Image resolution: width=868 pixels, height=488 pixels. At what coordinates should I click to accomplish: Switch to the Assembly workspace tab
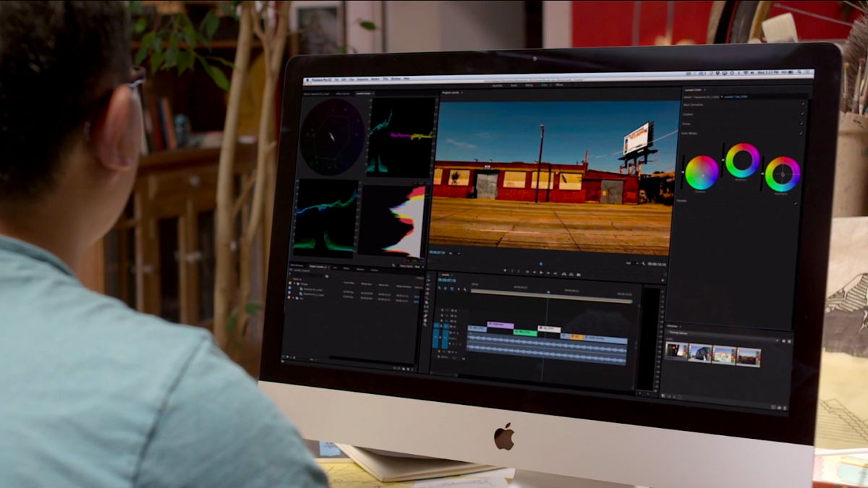497,85
